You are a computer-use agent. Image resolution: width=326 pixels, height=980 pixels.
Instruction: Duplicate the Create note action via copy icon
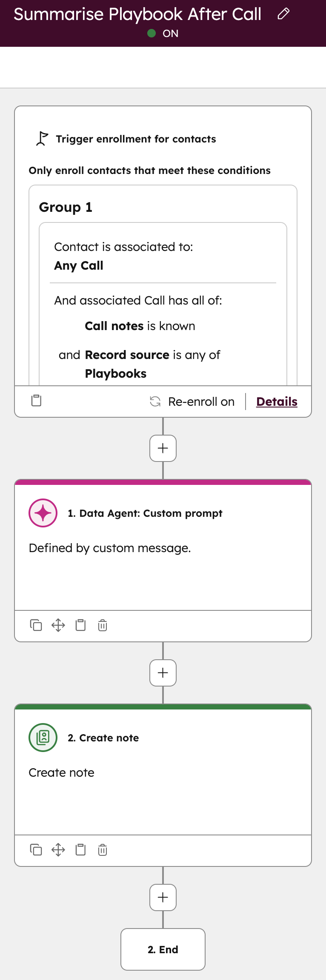click(x=36, y=850)
